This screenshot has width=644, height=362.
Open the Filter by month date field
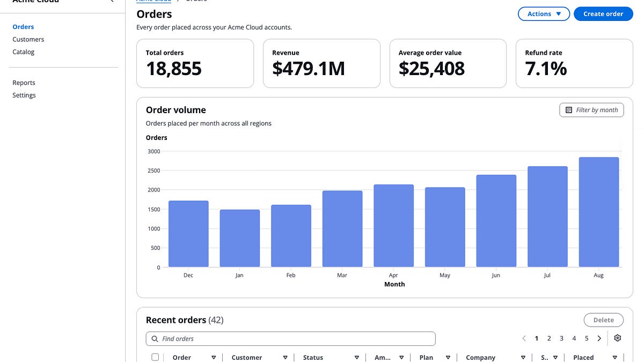[591, 110]
